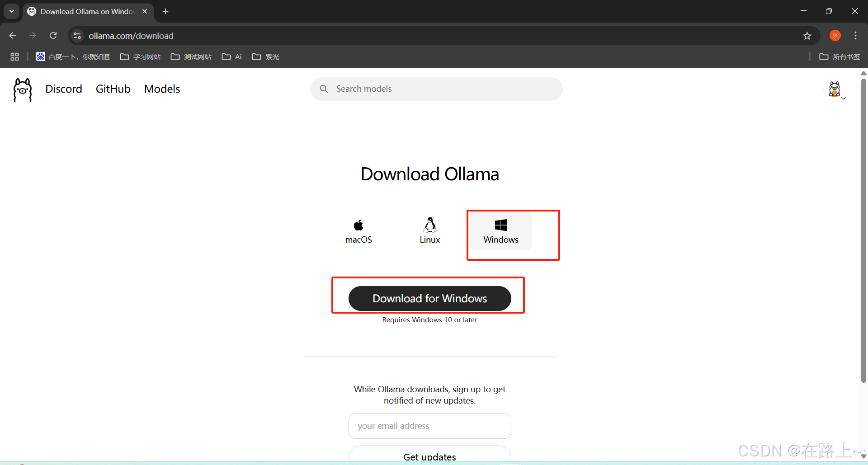Click the Download for Windows button
Image resolution: width=868 pixels, height=465 pixels.
pyautogui.click(x=429, y=298)
